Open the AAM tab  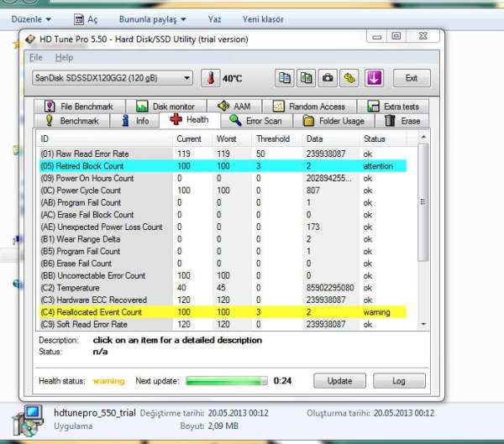234,107
